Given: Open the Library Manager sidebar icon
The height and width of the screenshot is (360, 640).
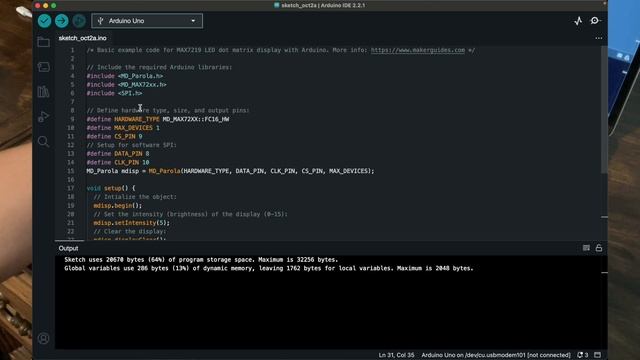Looking at the screenshot, I should coord(44,91).
